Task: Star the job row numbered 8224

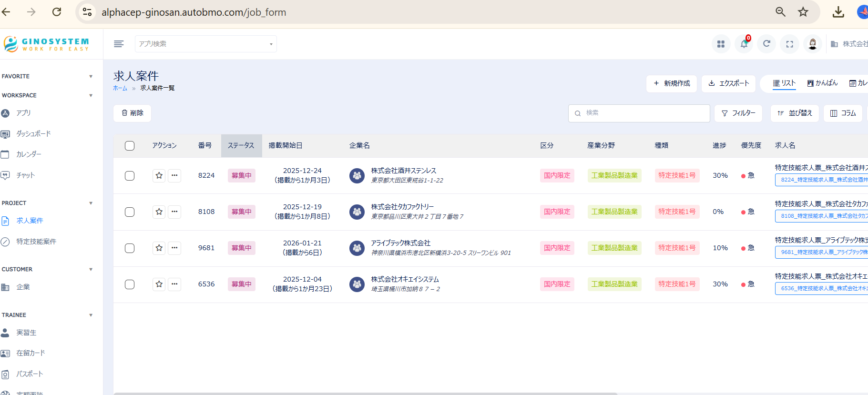Action: coord(159,175)
